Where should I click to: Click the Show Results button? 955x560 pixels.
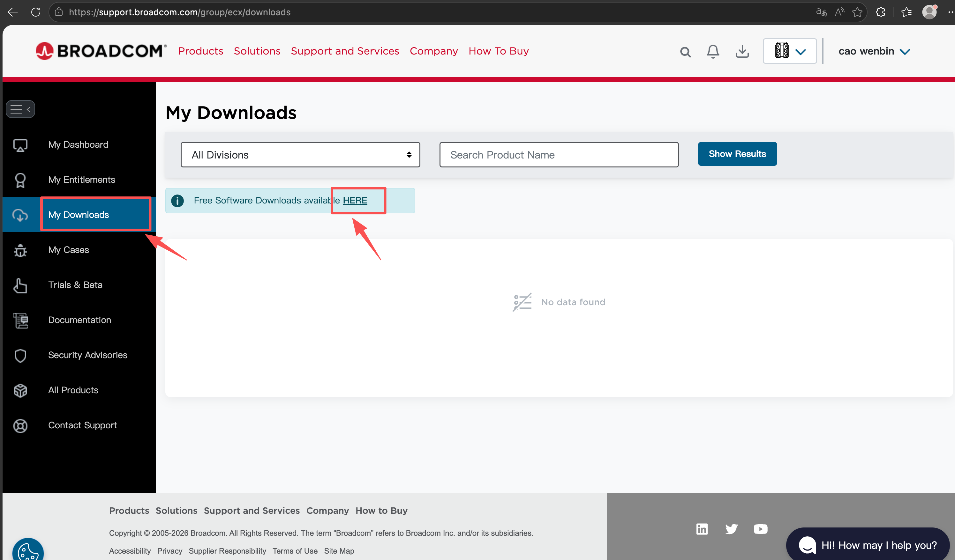pyautogui.click(x=737, y=154)
